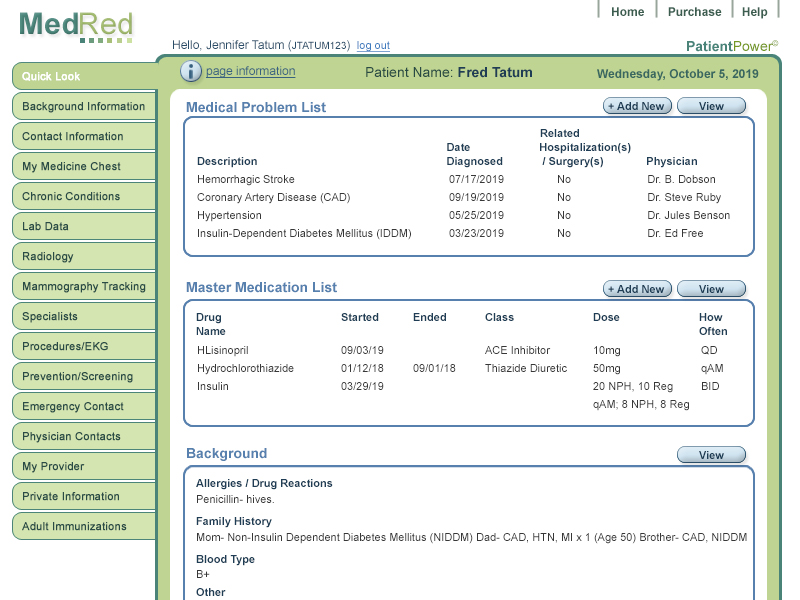Open the Radiology section
Viewport: 800px width, 600px height.
[x=85, y=256]
